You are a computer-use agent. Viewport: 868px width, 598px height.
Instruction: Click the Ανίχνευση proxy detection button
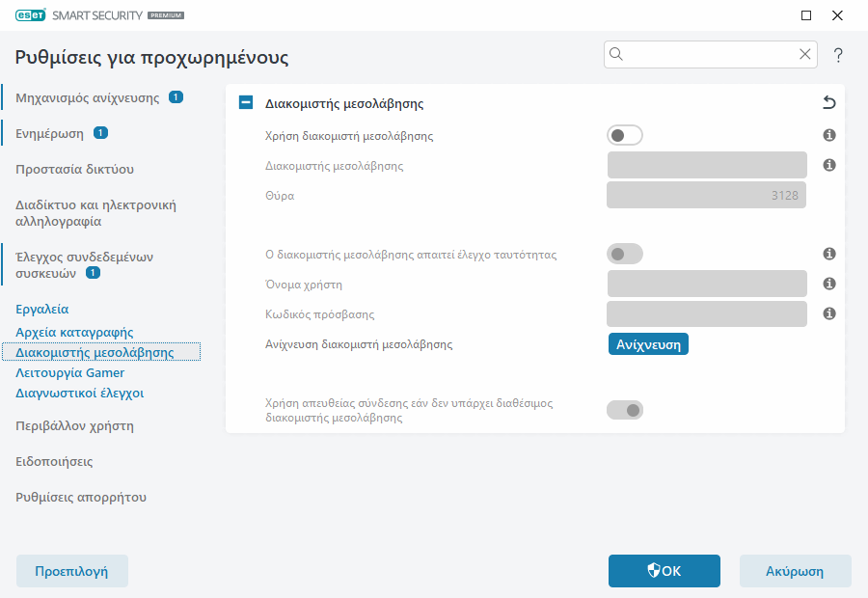[648, 343]
